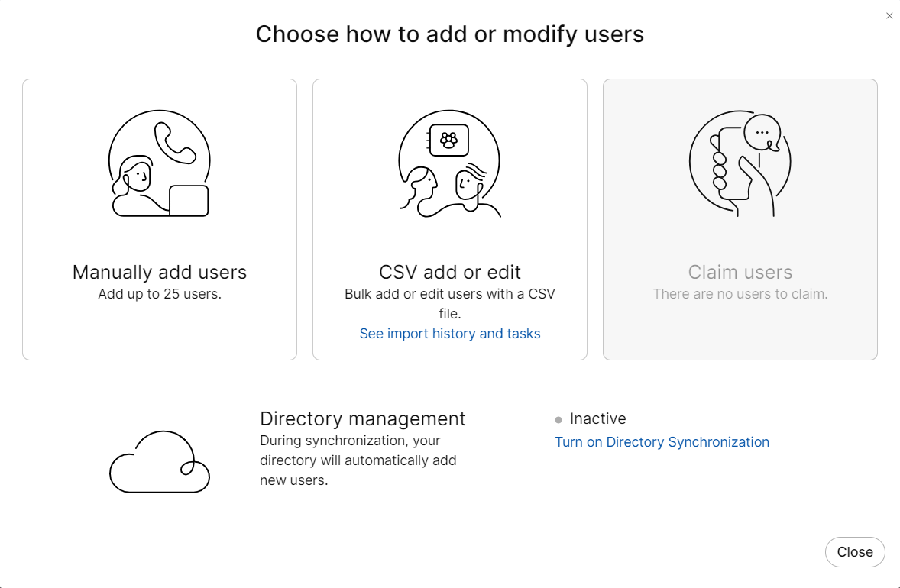Viewport: 900px width, 588px height.
Task: Click the Claim users heading
Action: [740, 272]
